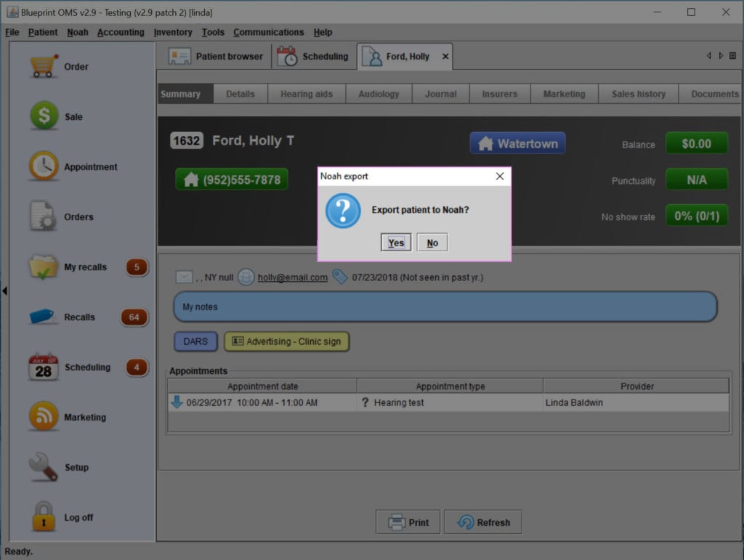Viewport: 744px width, 560px height.
Task: Select the Sale dollar icon
Action: [x=42, y=116]
